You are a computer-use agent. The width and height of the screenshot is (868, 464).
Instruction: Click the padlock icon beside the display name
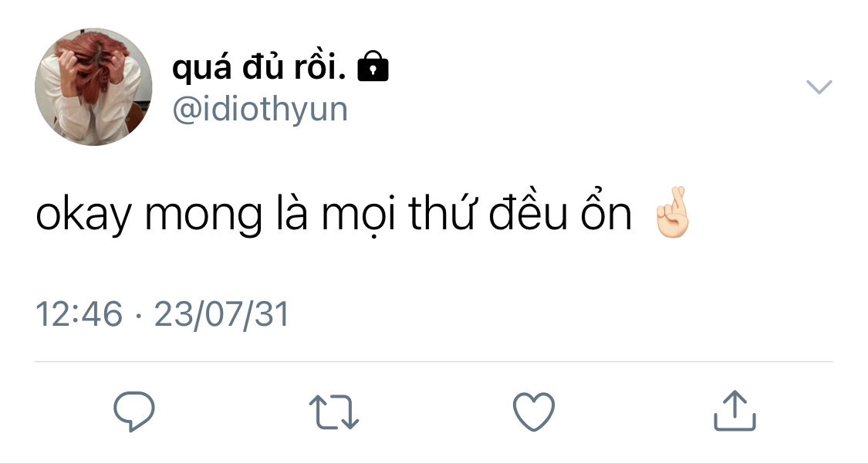pos(373,66)
